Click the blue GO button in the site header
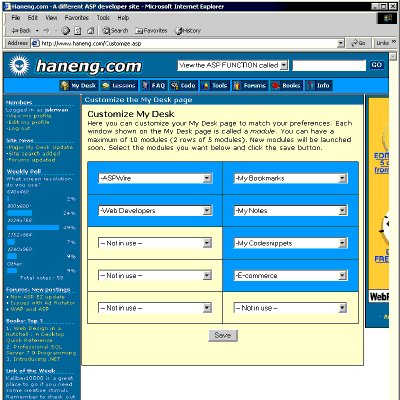The height and width of the screenshot is (400, 400). 377,65
